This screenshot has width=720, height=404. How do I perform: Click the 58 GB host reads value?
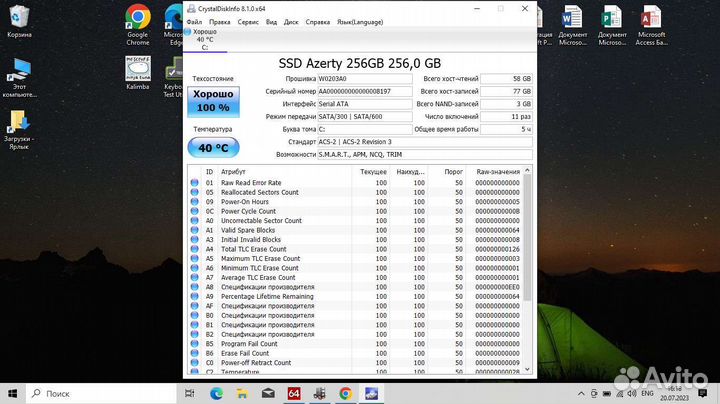click(506, 79)
